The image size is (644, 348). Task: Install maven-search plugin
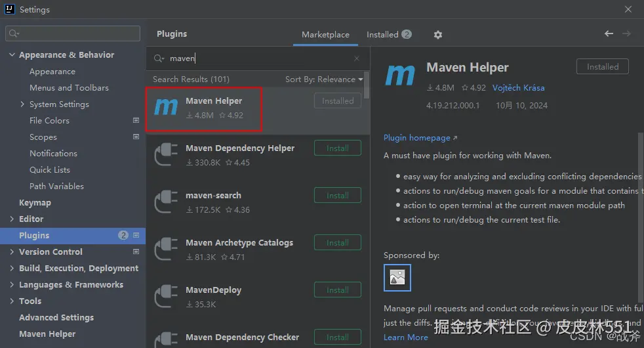coord(338,196)
